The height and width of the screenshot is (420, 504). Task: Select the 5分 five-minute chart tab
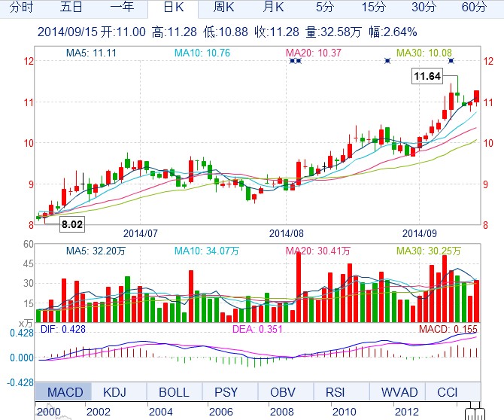click(x=324, y=8)
